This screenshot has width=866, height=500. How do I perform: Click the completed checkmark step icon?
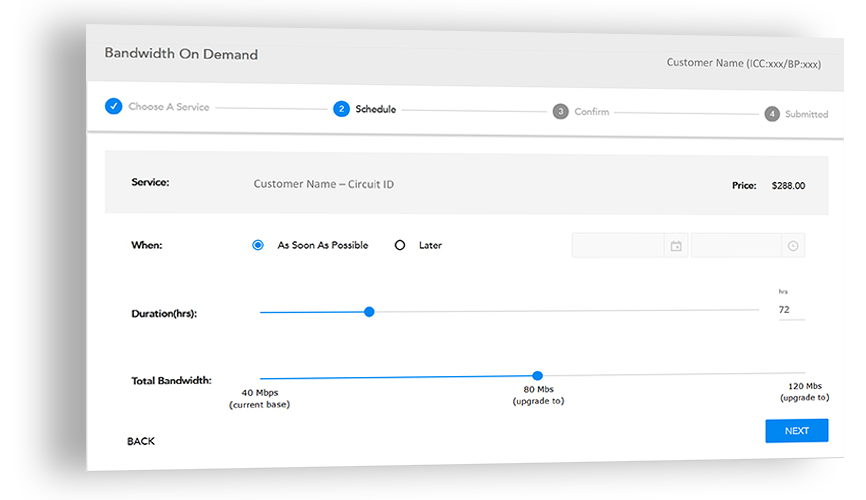tap(113, 106)
